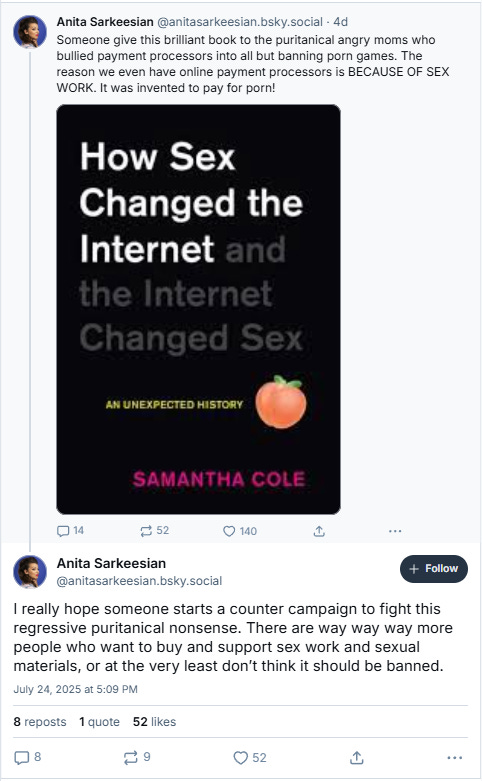View Anita Sarkeesian's avatar on top post
482x781 pixels.
click(x=30, y=32)
